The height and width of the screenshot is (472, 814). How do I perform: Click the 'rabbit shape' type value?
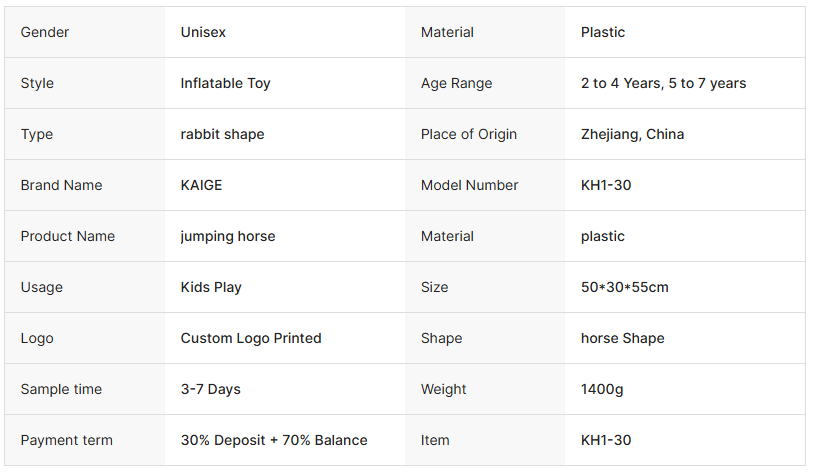click(x=222, y=135)
